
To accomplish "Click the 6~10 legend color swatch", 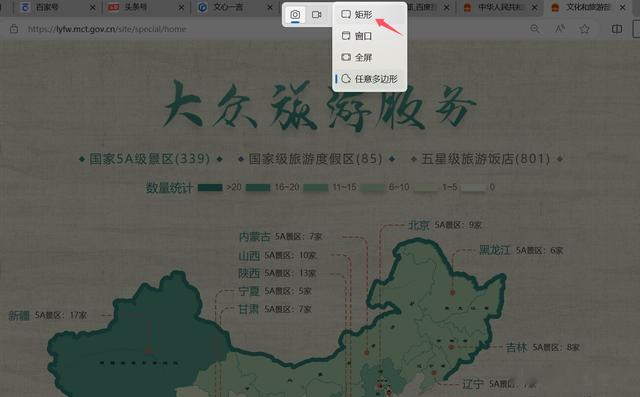I will pos(373,188).
